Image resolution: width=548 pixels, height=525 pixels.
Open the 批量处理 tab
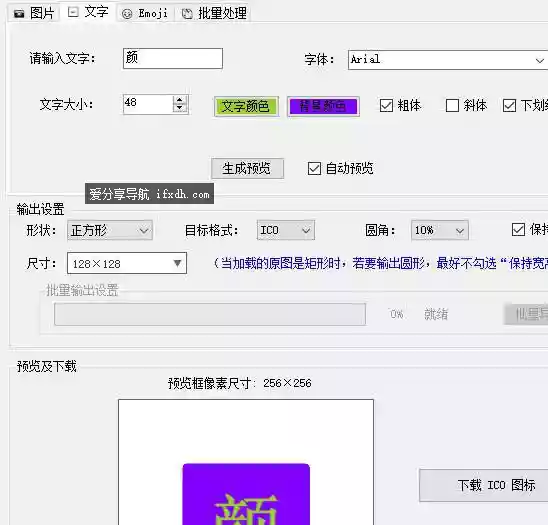click(214, 14)
